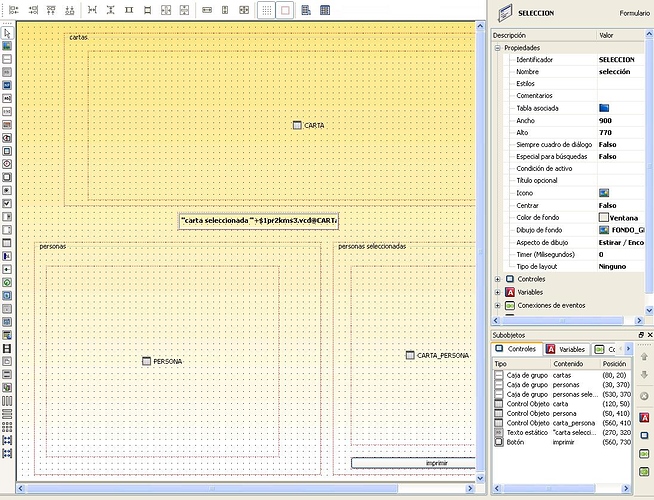Click the blue table layout icon in toolbar

(306, 10)
